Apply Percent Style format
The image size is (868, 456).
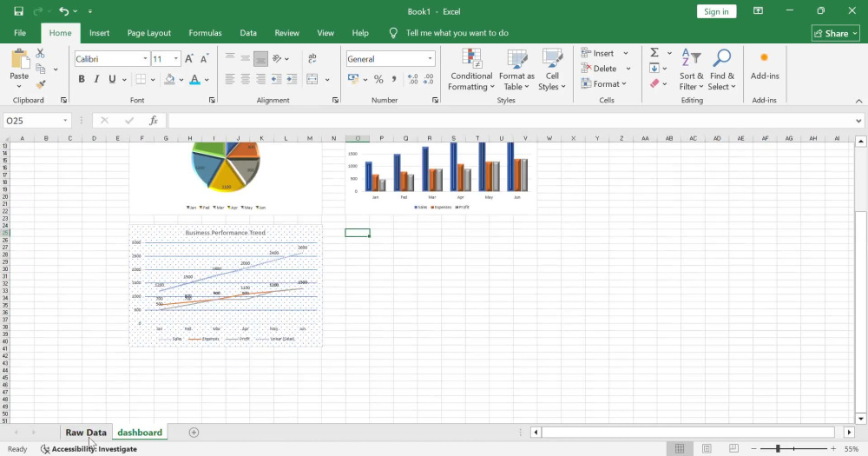(378, 79)
